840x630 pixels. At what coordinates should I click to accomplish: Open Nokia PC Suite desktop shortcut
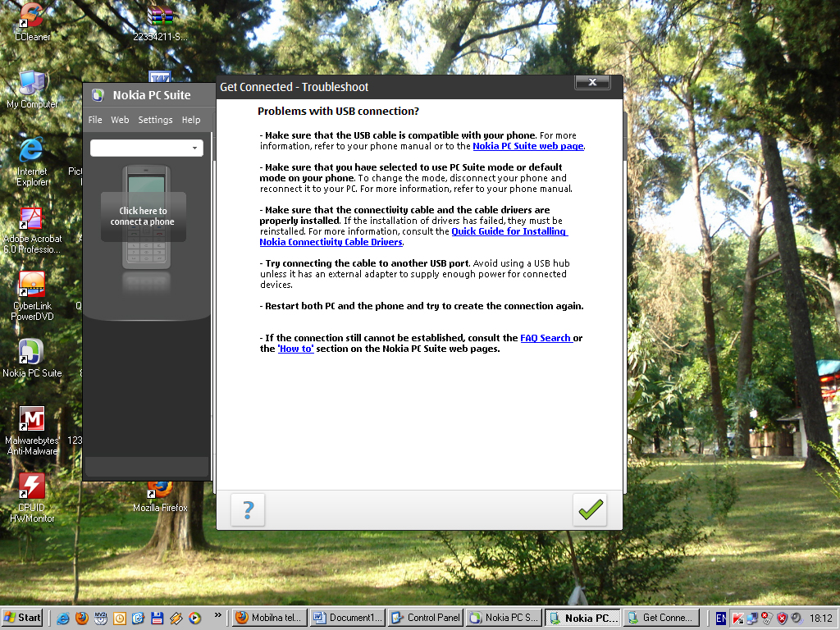pos(32,358)
